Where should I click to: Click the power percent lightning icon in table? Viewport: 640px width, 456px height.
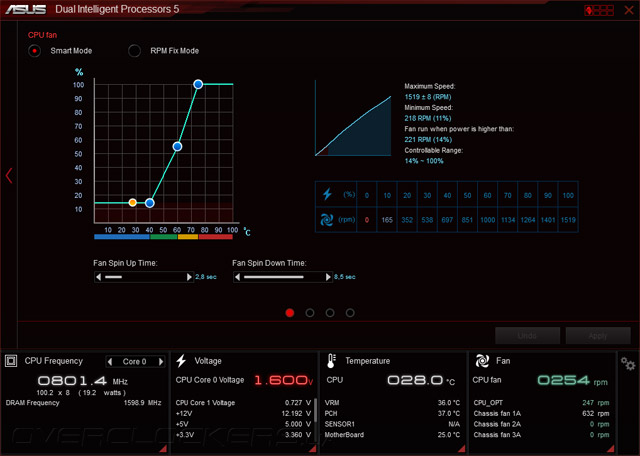327,194
